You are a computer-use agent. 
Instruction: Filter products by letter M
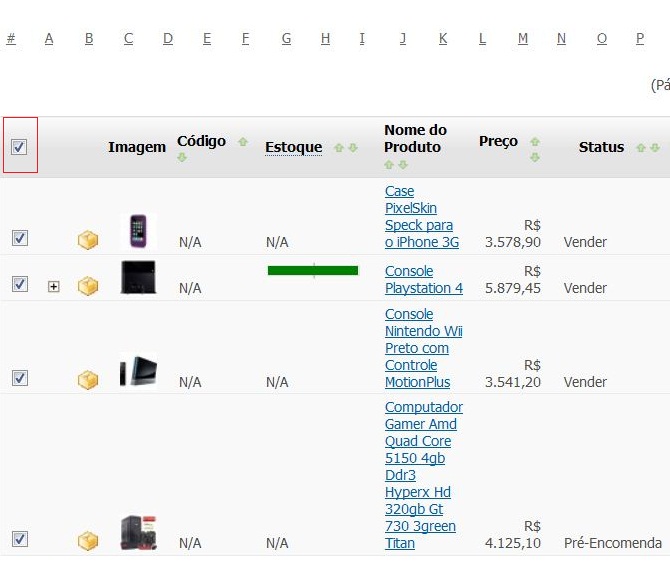click(523, 38)
